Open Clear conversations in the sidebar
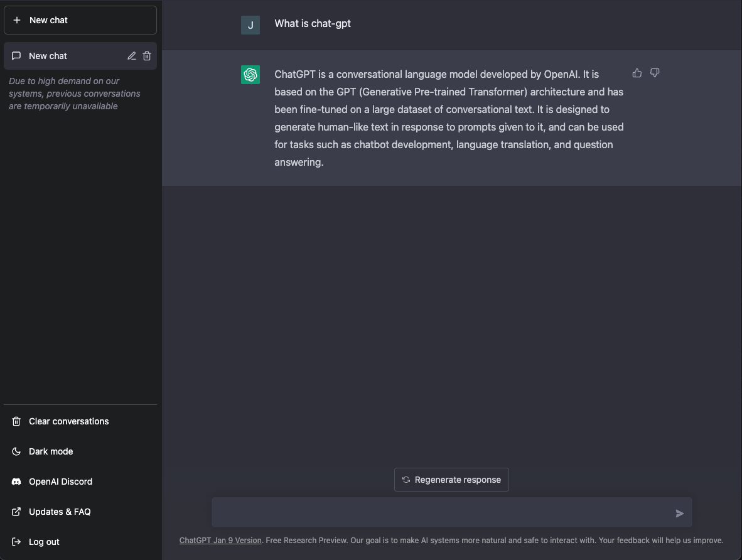This screenshot has height=560, width=742. coord(68,421)
